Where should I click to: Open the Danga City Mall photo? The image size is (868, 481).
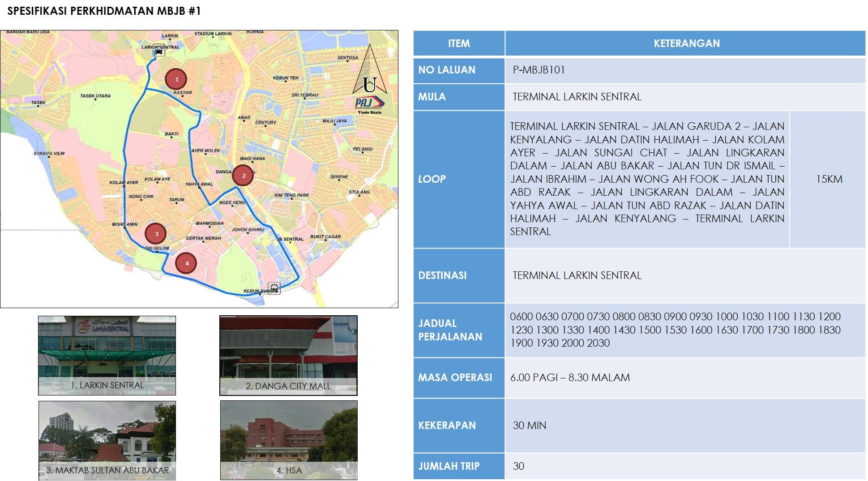coord(288,355)
